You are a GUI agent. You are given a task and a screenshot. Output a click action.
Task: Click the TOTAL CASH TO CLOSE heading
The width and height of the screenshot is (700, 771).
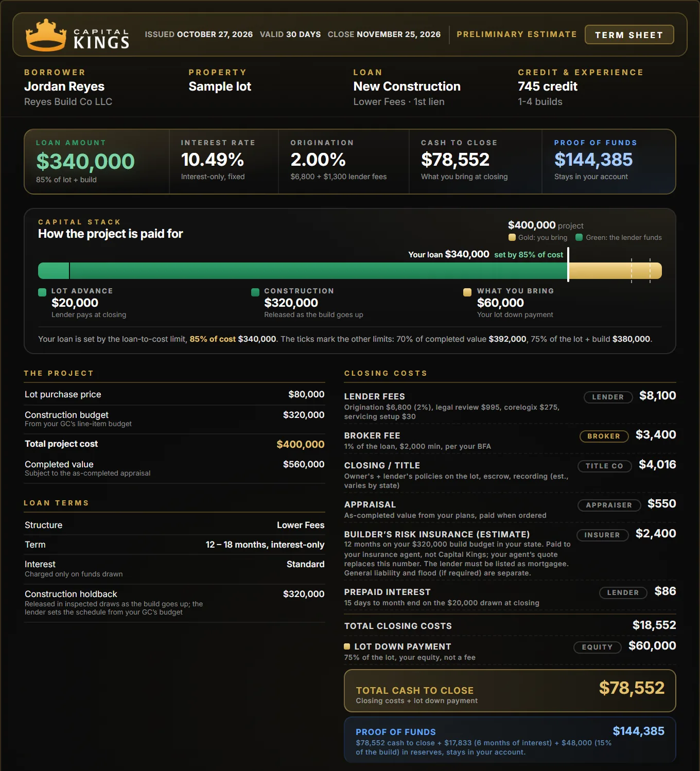[415, 691]
